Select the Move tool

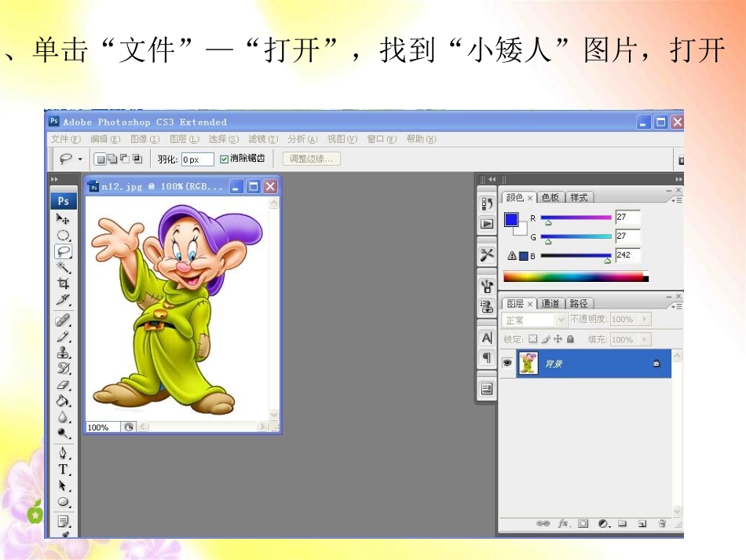click(x=63, y=219)
